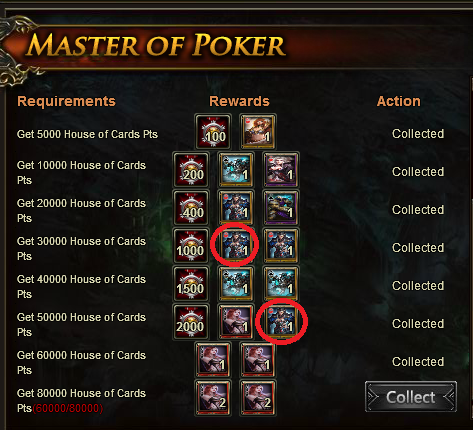Click the 400 medal reward icon
The image size is (473, 430).
pos(191,208)
